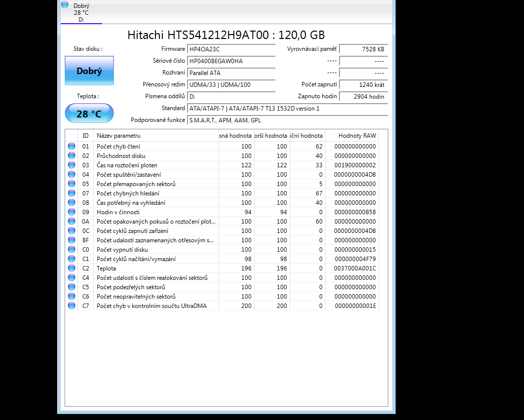Select the Čas potřebný na vyhledání text
This screenshot has height=420, width=524.
[131, 203]
